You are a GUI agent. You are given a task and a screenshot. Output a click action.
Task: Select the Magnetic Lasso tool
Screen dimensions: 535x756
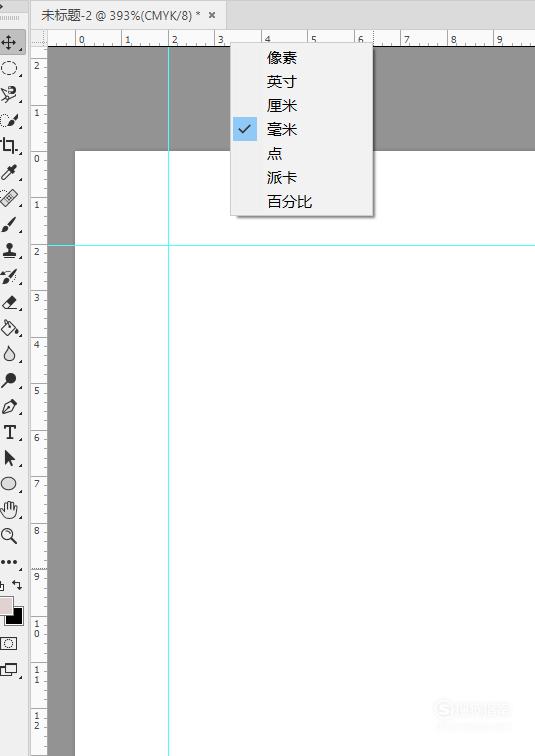click(x=9, y=94)
